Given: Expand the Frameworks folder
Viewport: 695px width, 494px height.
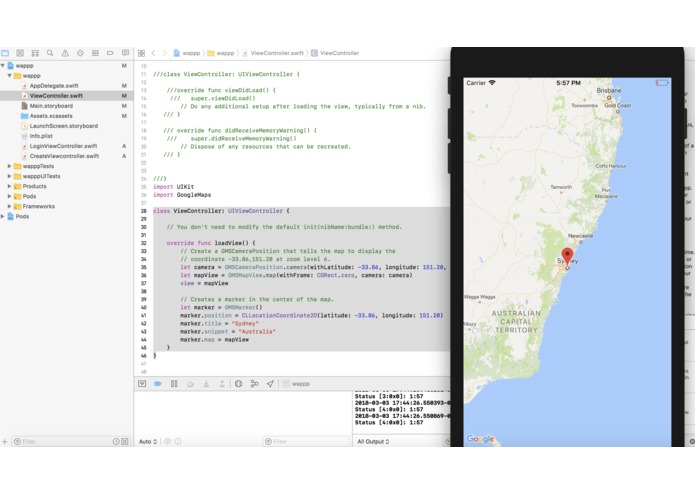Looking at the screenshot, I should coord(9,206).
